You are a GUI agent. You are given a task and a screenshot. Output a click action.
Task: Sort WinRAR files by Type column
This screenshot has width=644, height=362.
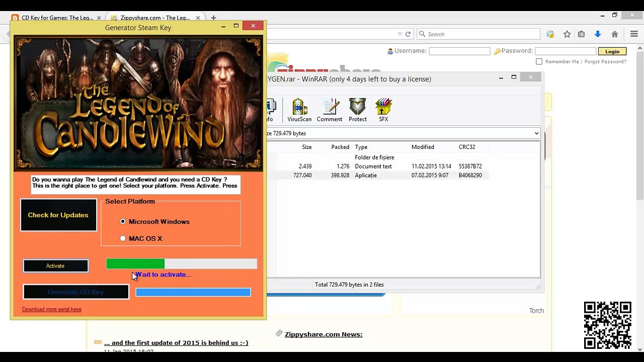(x=361, y=147)
